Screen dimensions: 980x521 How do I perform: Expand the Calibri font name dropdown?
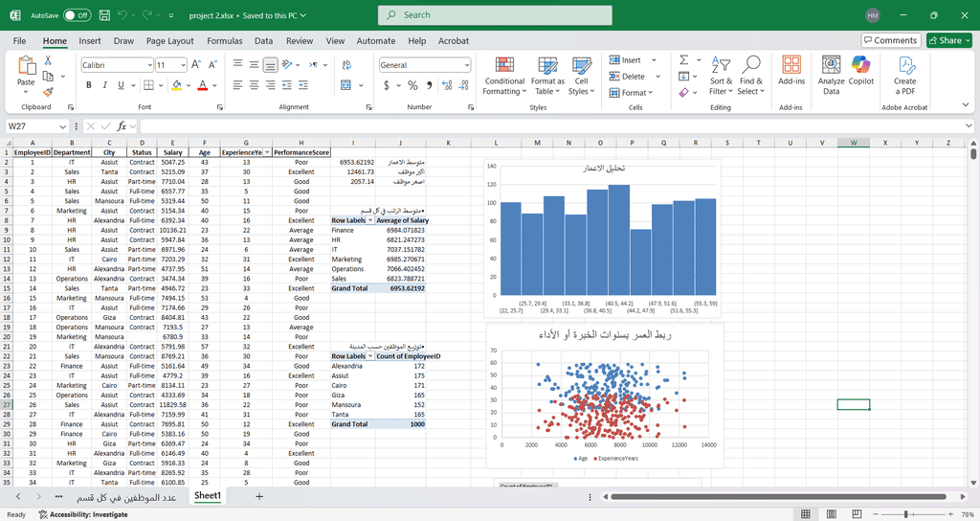149,65
